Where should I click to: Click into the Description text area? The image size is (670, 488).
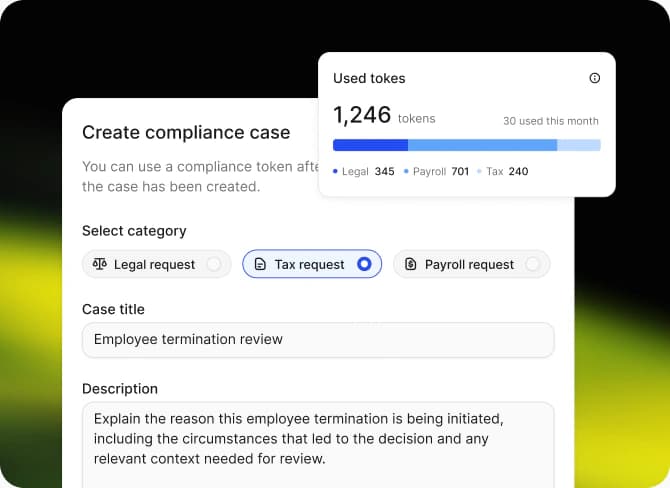[x=318, y=445]
